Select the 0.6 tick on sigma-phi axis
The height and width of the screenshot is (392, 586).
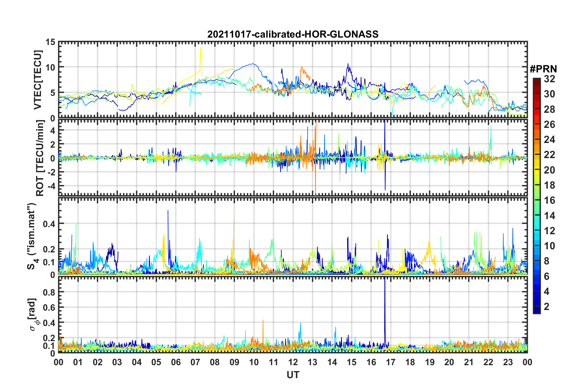(x=49, y=307)
